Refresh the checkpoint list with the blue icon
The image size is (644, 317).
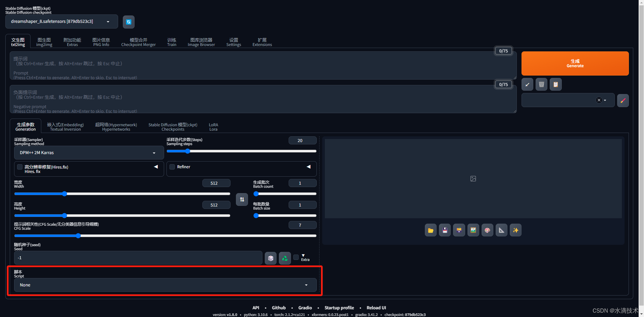(129, 22)
